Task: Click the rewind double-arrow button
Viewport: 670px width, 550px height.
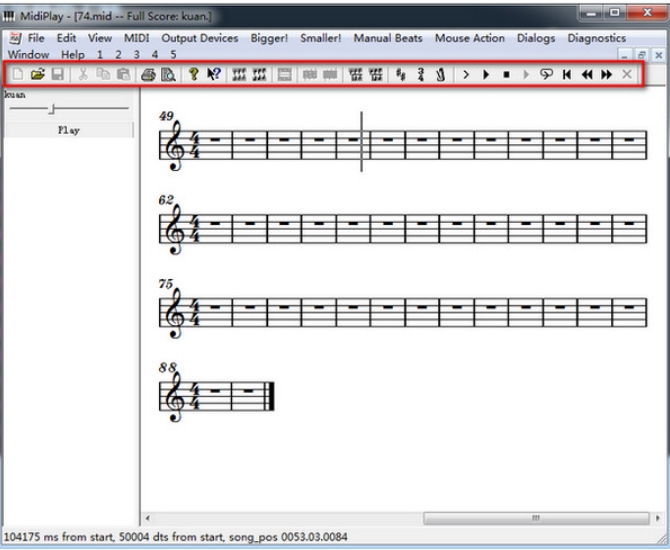Action: click(587, 75)
